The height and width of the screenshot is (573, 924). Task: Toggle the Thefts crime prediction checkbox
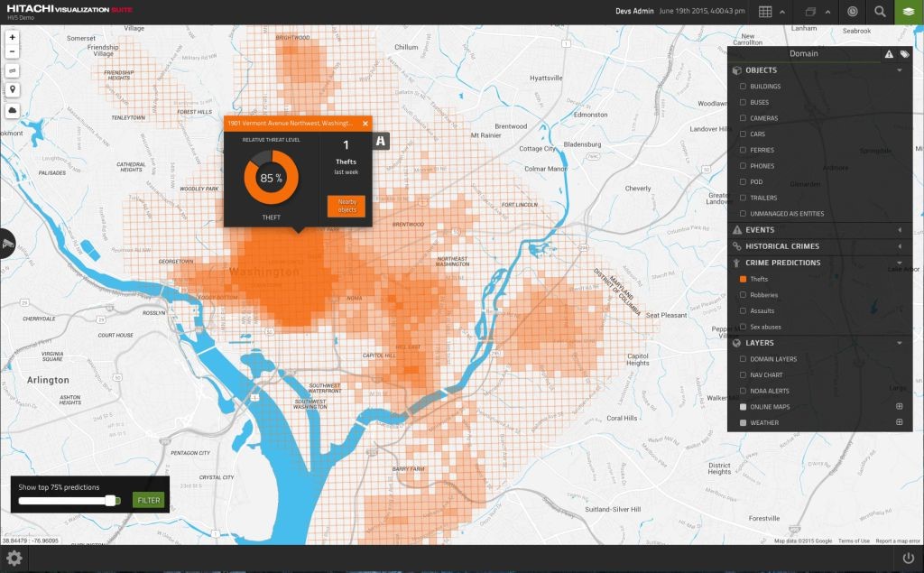click(743, 280)
